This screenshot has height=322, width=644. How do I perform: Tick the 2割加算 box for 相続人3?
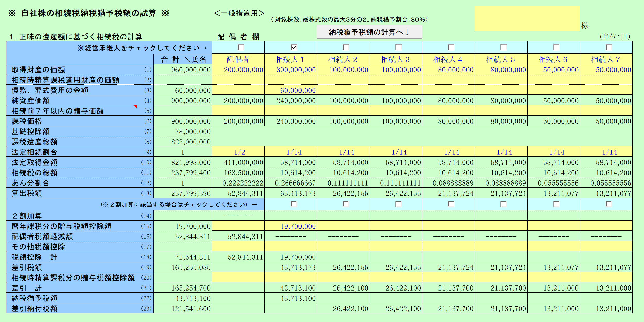pyautogui.click(x=398, y=204)
